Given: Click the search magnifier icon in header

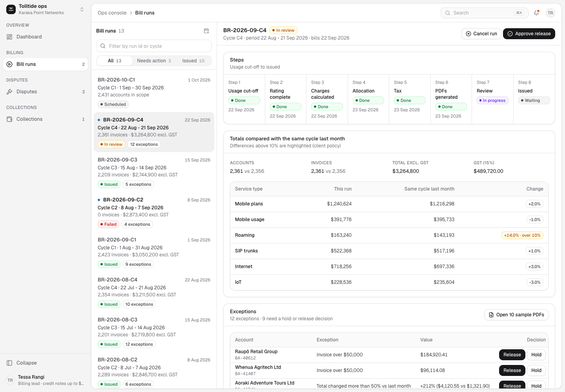Looking at the screenshot, I should pos(448,13).
